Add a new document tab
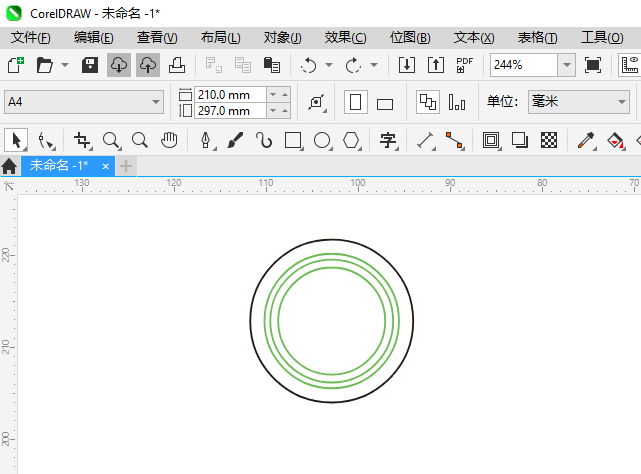The width and height of the screenshot is (641, 474). 126,166
